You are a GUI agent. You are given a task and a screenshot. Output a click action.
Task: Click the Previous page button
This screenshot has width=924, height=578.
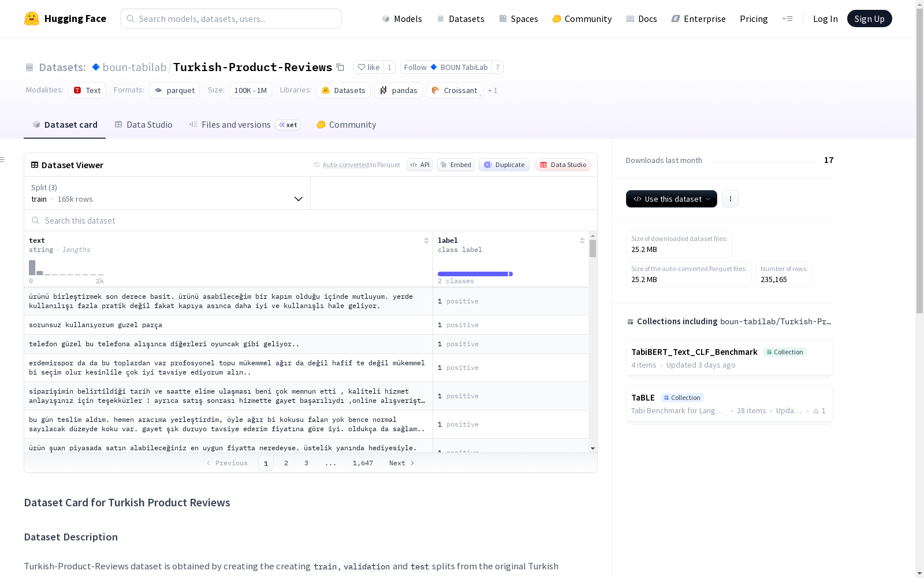(227, 463)
